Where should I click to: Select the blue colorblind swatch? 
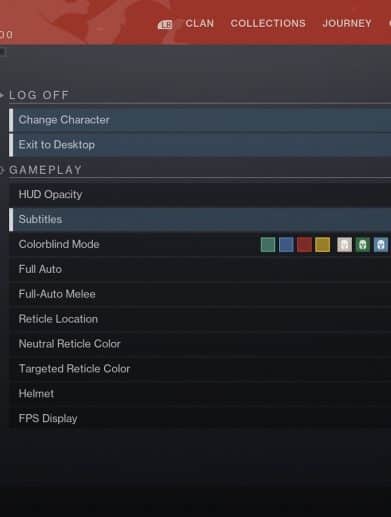click(x=286, y=245)
